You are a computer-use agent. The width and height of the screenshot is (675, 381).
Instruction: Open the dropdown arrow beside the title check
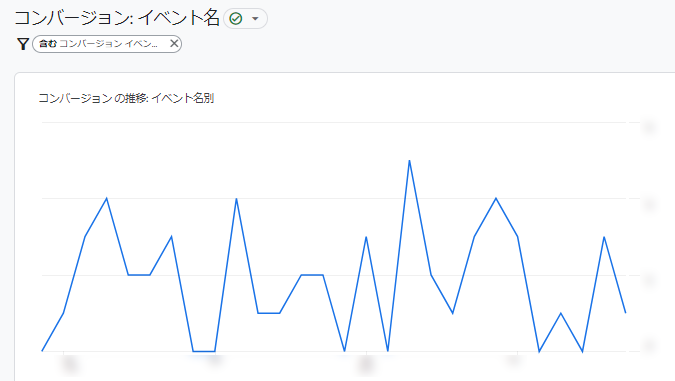tap(255, 19)
